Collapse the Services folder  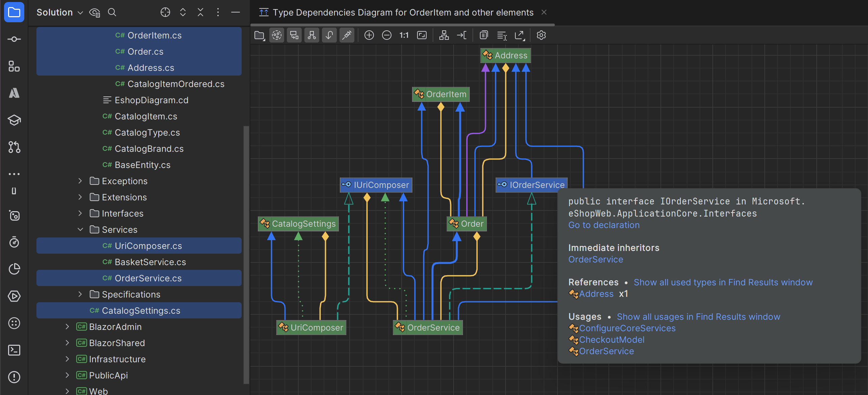(80, 230)
